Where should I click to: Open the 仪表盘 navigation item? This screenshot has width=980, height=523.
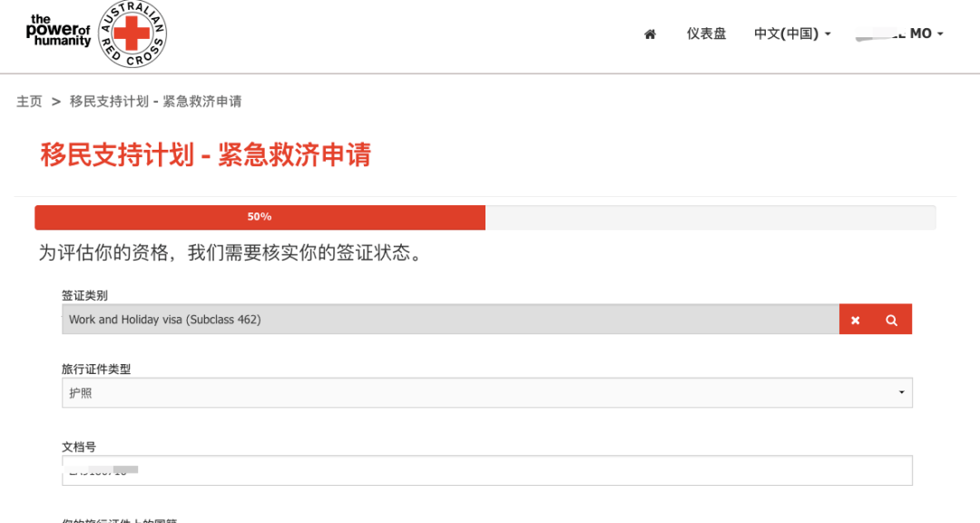(x=706, y=34)
